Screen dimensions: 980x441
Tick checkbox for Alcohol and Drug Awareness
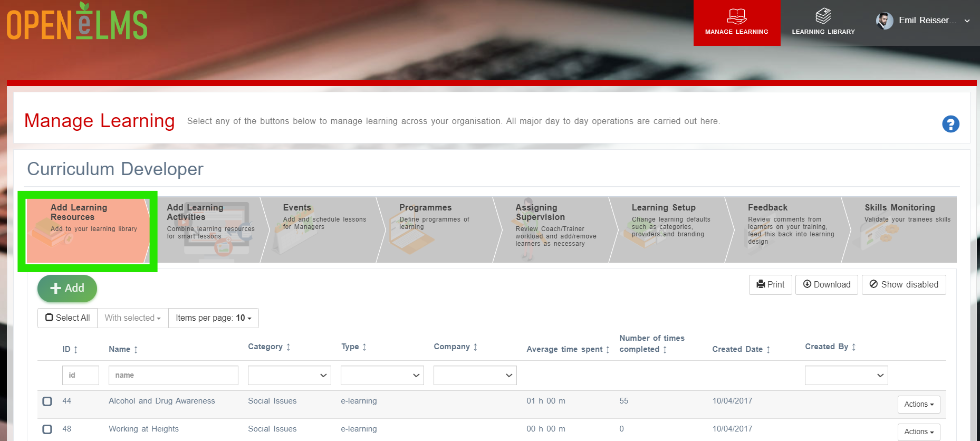pyautogui.click(x=47, y=401)
